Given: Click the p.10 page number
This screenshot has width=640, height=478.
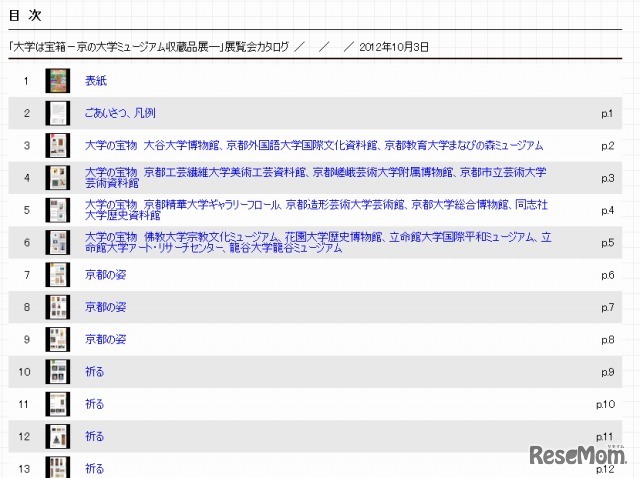Looking at the screenshot, I should click(x=605, y=404).
